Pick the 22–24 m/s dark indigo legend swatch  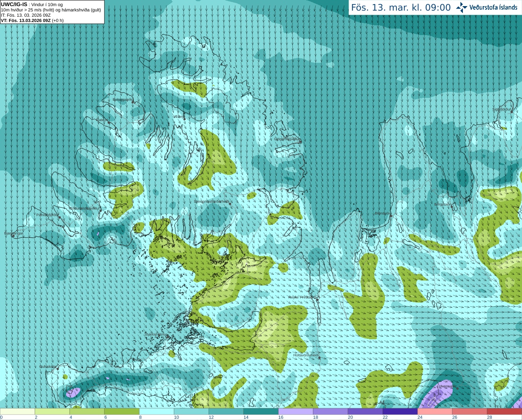tap(400, 411)
